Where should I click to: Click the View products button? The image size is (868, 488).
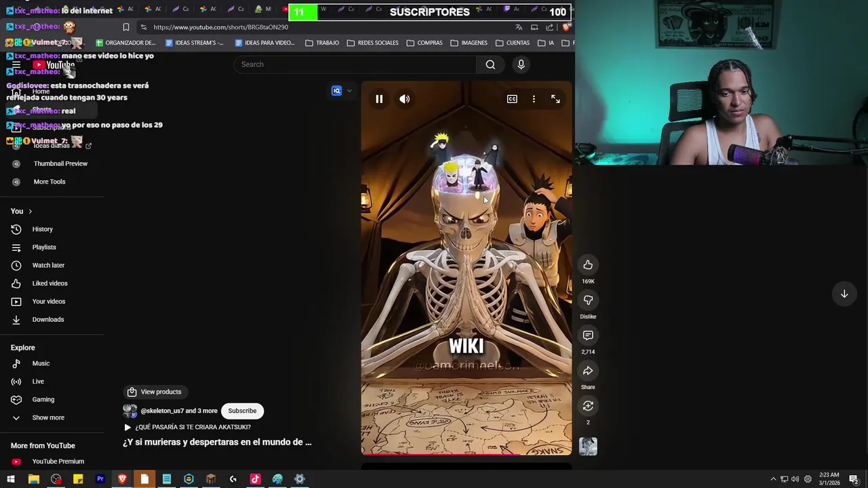click(x=155, y=392)
